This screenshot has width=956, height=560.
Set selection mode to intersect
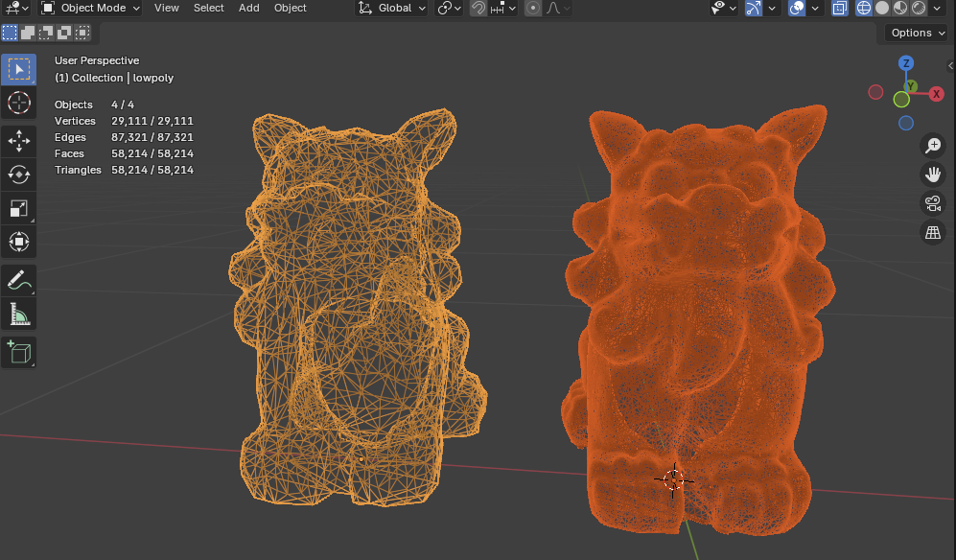(x=82, y=33)
